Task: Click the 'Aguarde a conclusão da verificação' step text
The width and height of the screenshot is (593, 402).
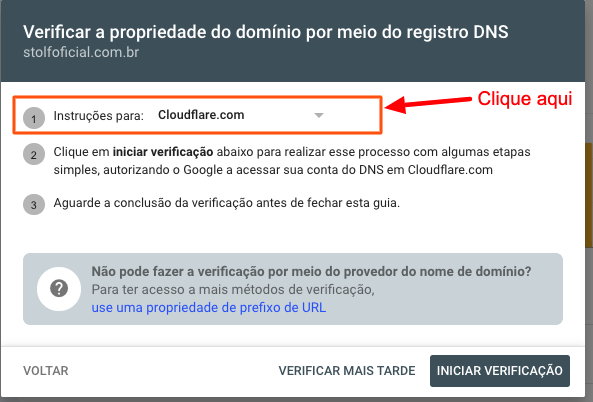Action: (227, 203)
